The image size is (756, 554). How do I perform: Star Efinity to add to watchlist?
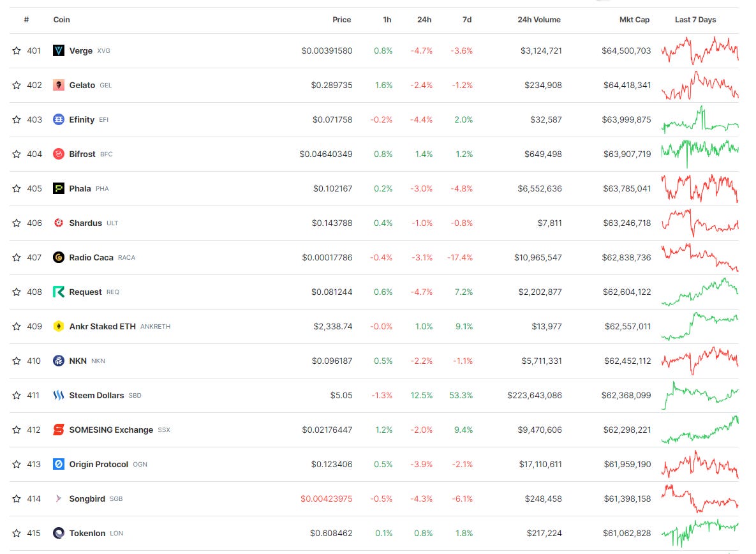tap(17, 119)
